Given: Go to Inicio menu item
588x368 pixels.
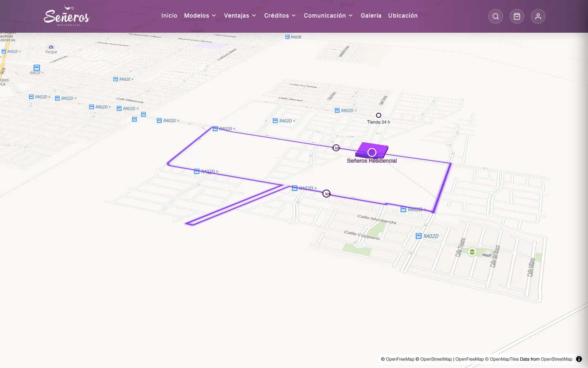Looking at the screenshot, I should click(169, 16).
